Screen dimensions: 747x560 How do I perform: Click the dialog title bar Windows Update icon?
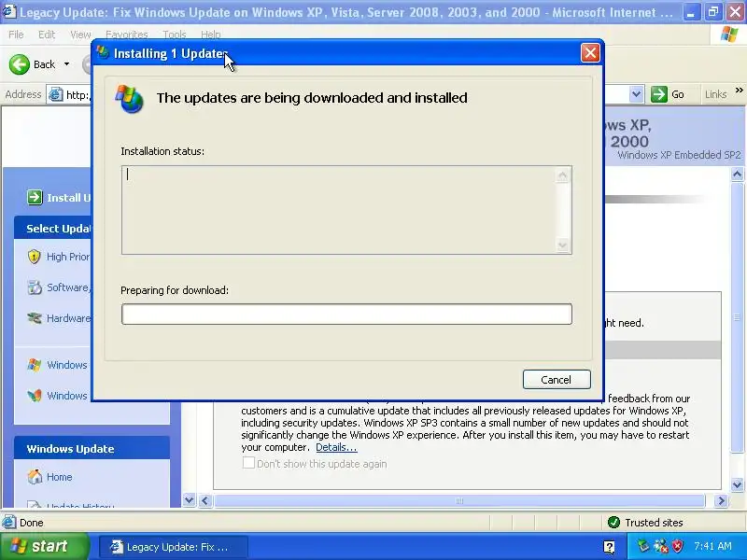tap(102, 52)
